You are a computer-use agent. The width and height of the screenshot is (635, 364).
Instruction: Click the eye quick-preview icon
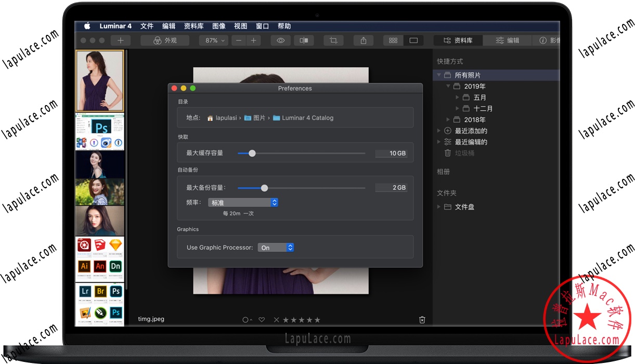coord(280,40)
